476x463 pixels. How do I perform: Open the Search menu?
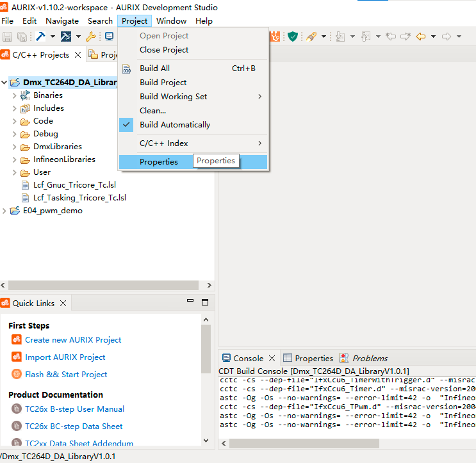tap(100, 21)
